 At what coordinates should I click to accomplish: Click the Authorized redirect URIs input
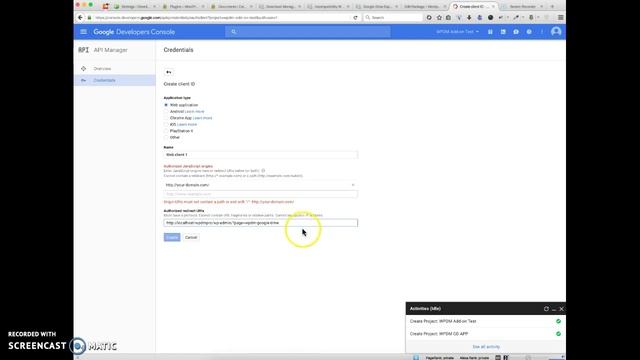[260, 223]
